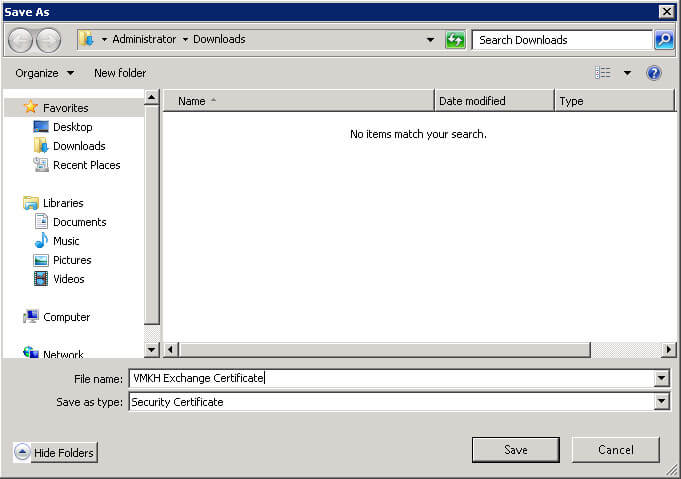Click the Documents library icon

tap(41, 221)
